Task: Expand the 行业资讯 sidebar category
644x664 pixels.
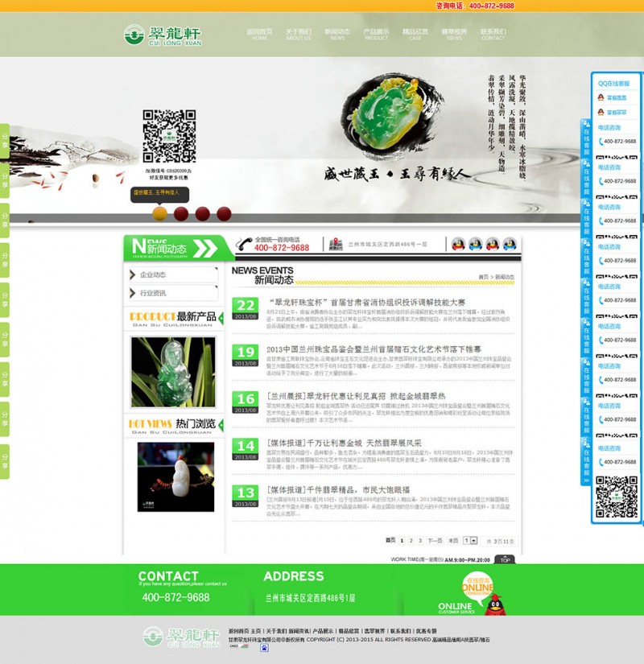Action: click(172, 293)
